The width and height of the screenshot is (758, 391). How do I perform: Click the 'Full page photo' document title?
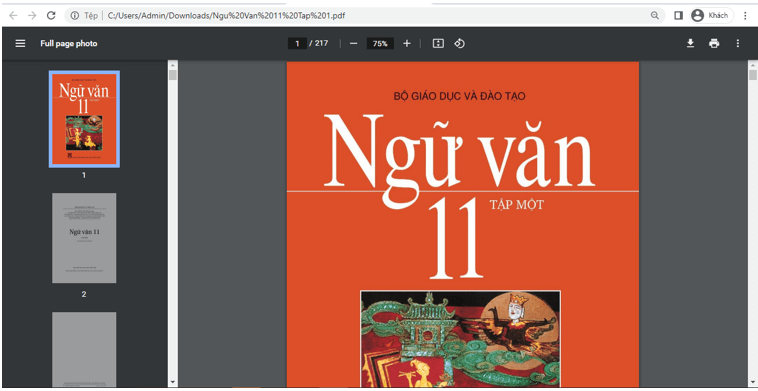tap(69, 43)
